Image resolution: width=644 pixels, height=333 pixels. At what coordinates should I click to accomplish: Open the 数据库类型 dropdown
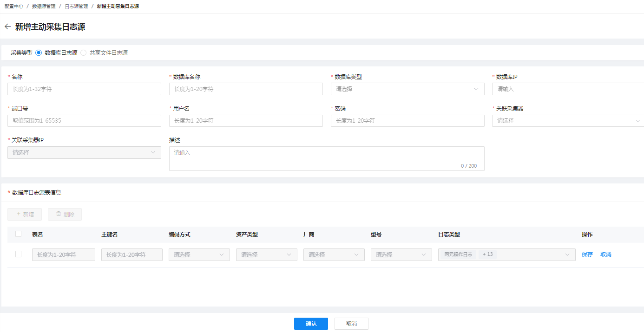[x=407, y=89]
